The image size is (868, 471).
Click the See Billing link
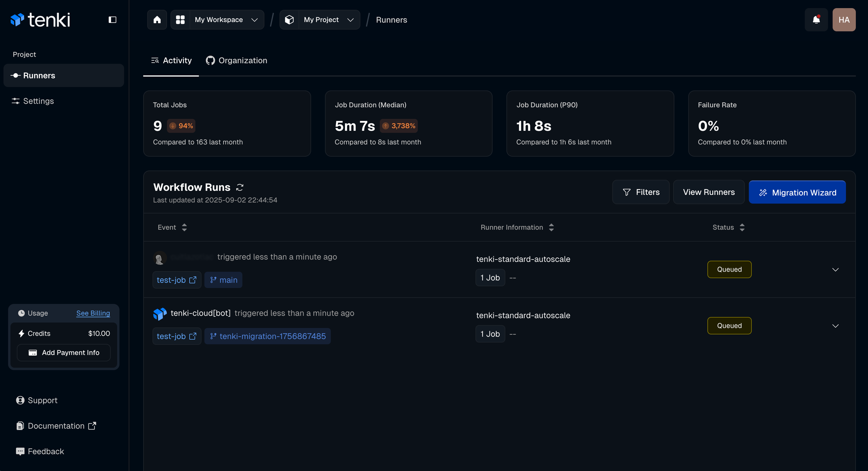click(93, 313)
